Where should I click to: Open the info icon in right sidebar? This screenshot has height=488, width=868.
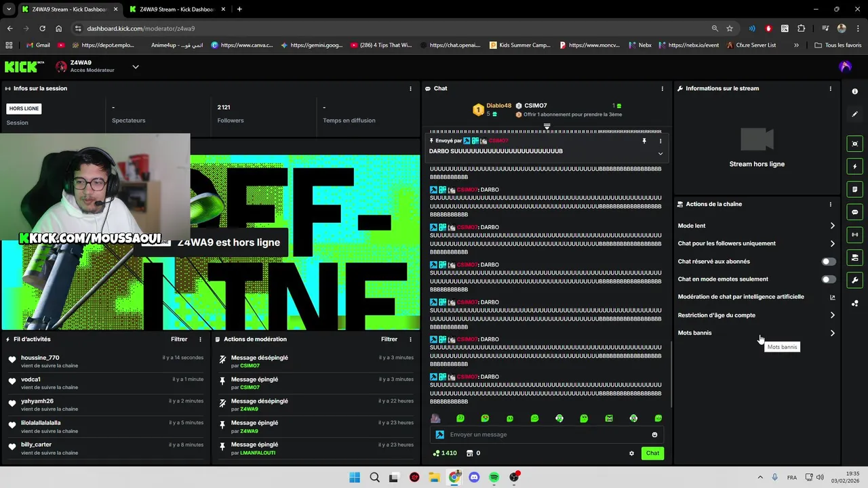pos(854,91)
